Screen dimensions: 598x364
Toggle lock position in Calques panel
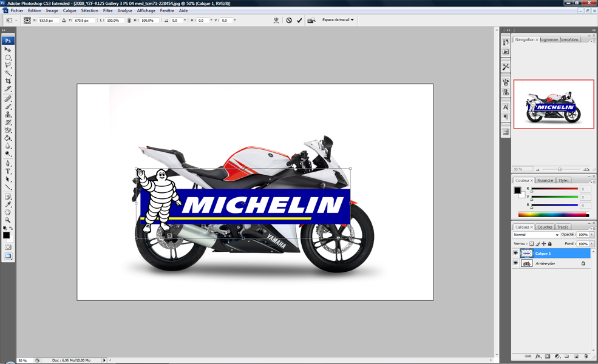(544, 243)
